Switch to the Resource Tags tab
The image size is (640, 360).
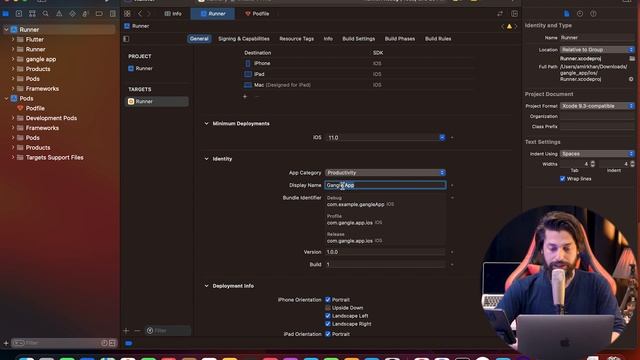tap(296, 39)
